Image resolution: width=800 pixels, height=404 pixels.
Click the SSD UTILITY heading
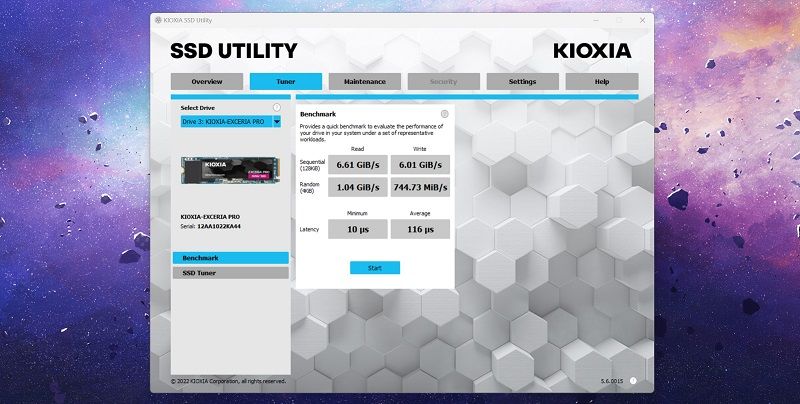[234, 51]
